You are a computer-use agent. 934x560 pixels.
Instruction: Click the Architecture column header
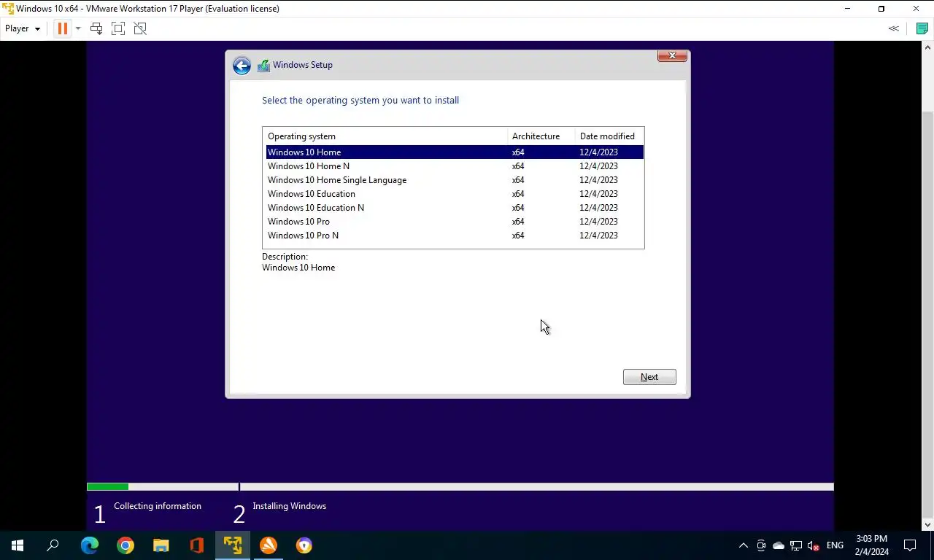(541, 136)
